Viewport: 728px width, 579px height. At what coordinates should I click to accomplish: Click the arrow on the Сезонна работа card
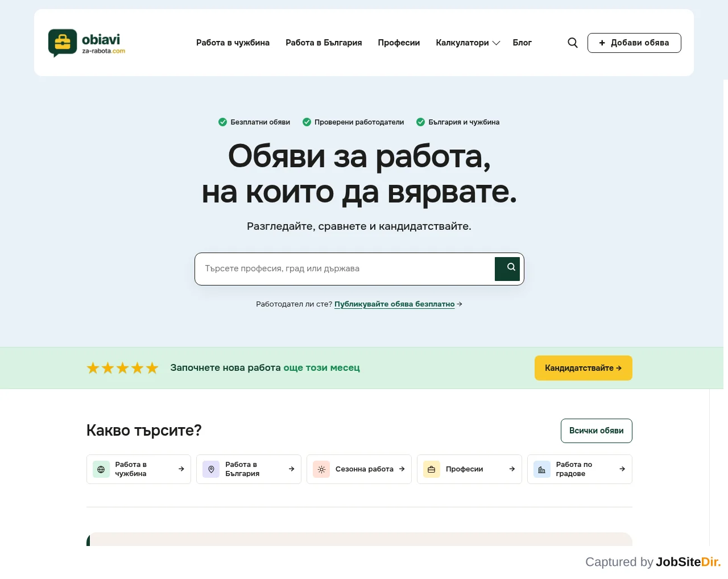(x=402, y=469)
